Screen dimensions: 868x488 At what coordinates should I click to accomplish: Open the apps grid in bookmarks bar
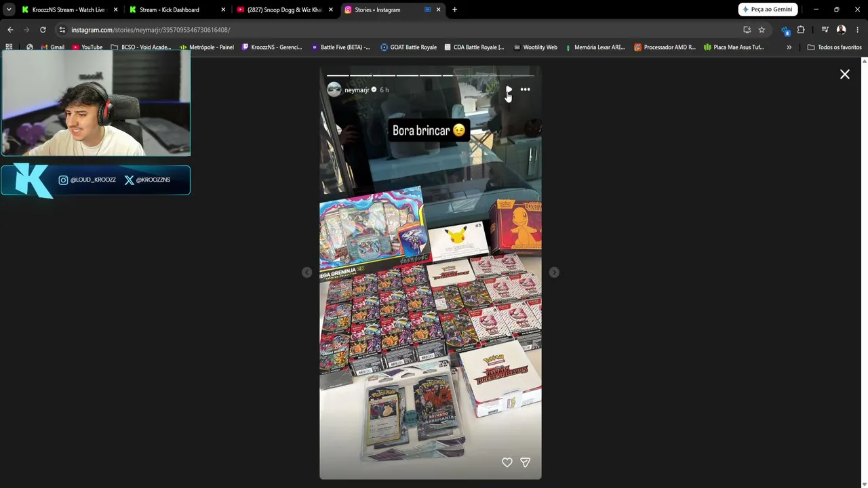click(x=9, y=47)
